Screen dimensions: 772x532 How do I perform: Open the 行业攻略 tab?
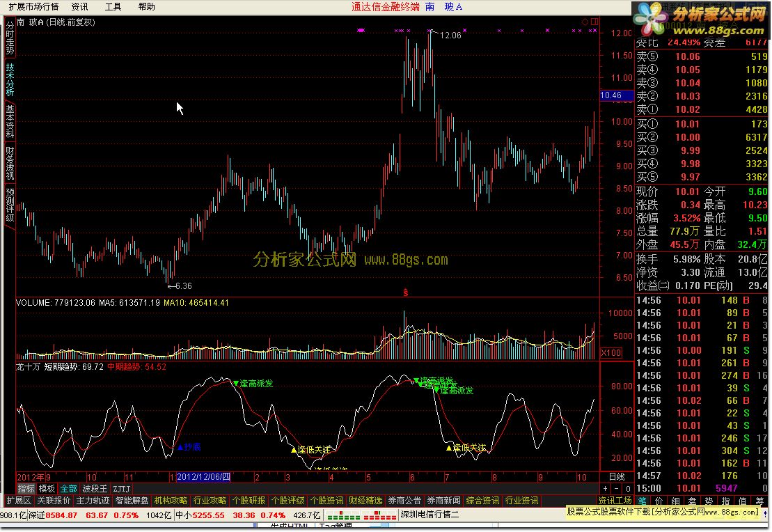coord(210,501)
